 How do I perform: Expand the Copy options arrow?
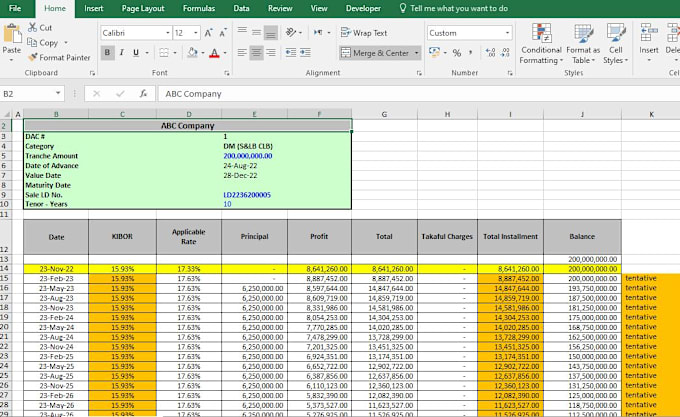(x=66, y=42)
